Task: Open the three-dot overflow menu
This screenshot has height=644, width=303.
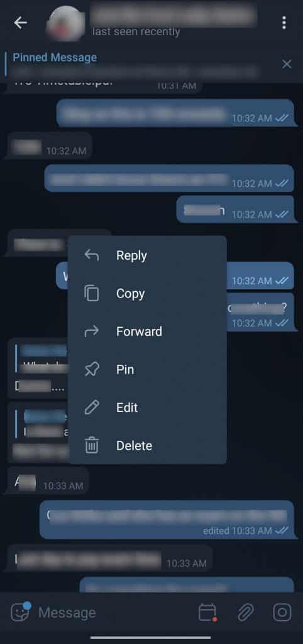Action: (x=284, y=23)
